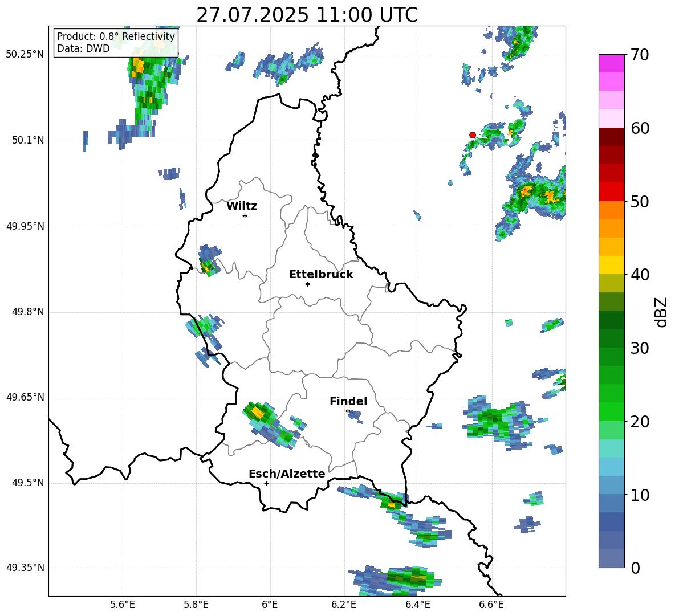
Task: Click the 'Data: DWD' label
Action: (x=83, y=48)
